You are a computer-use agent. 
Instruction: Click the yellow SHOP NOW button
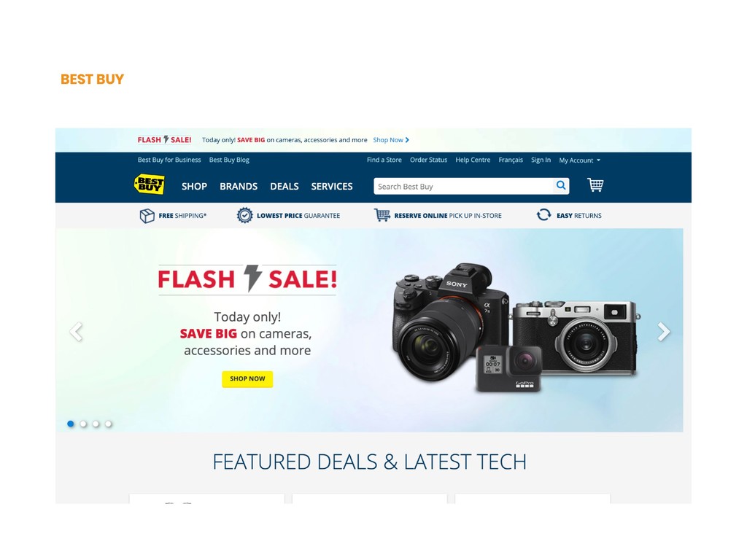(x=247, y=379)
